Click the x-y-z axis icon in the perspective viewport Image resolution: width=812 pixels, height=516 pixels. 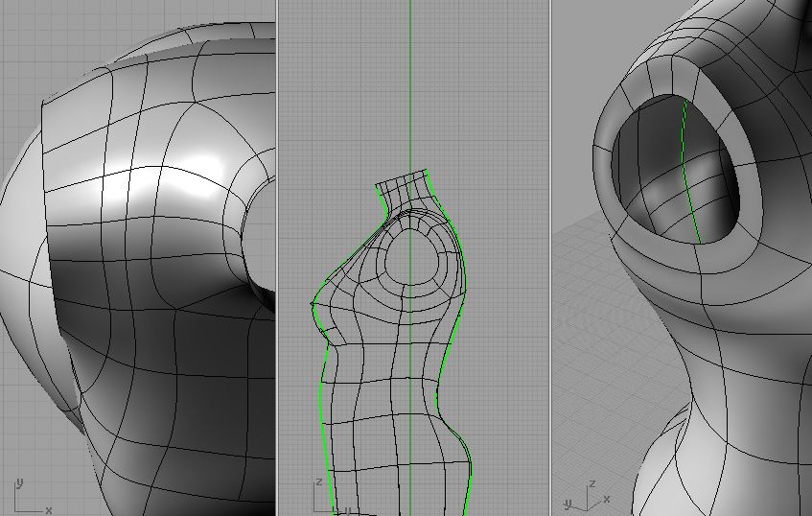(x=588, y=496)
